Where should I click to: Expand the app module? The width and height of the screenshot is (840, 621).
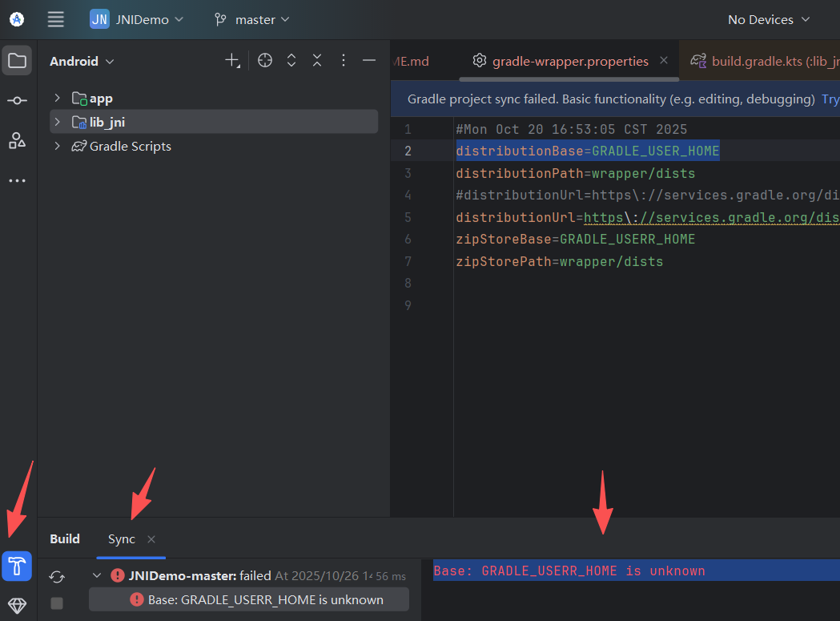58,98
